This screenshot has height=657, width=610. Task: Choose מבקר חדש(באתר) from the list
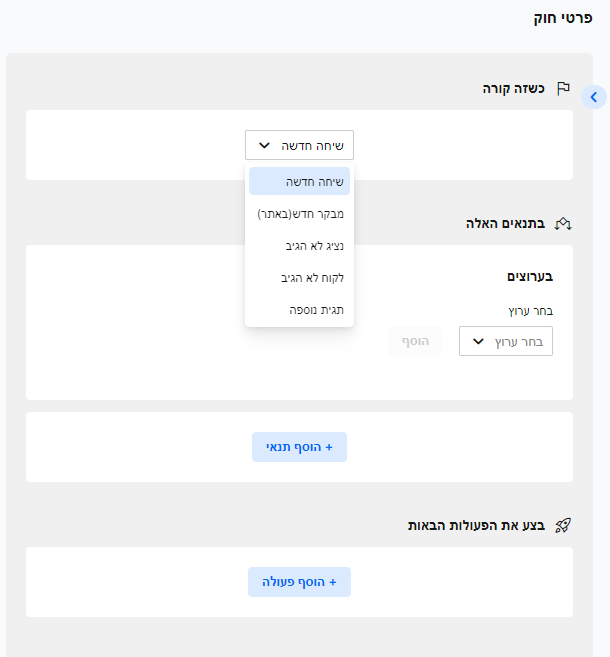(299, 214)
